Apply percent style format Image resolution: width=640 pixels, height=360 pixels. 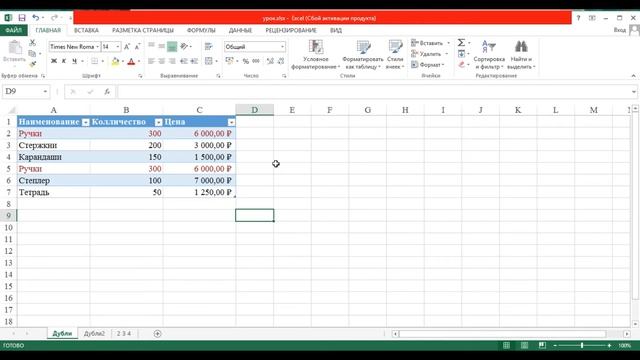(246, 61)
